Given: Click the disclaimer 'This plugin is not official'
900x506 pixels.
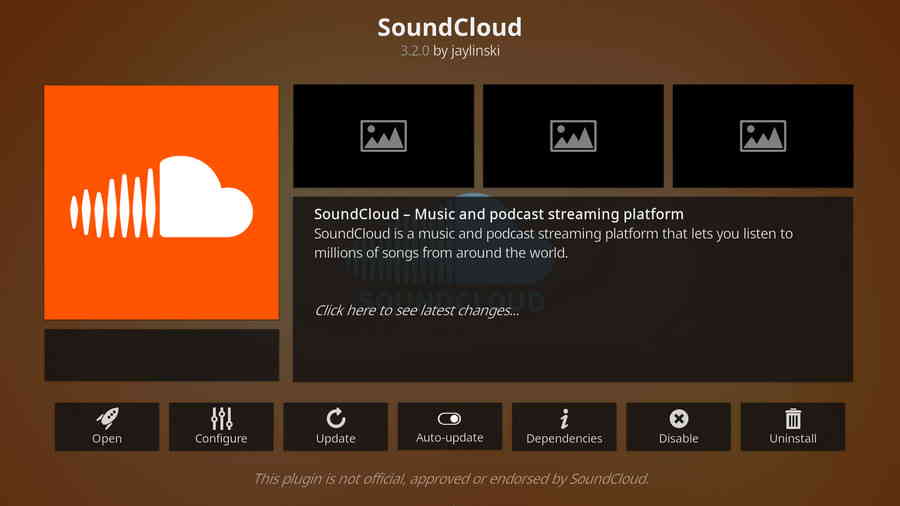Looking at the screenshot, I should [x=451, y=478].
